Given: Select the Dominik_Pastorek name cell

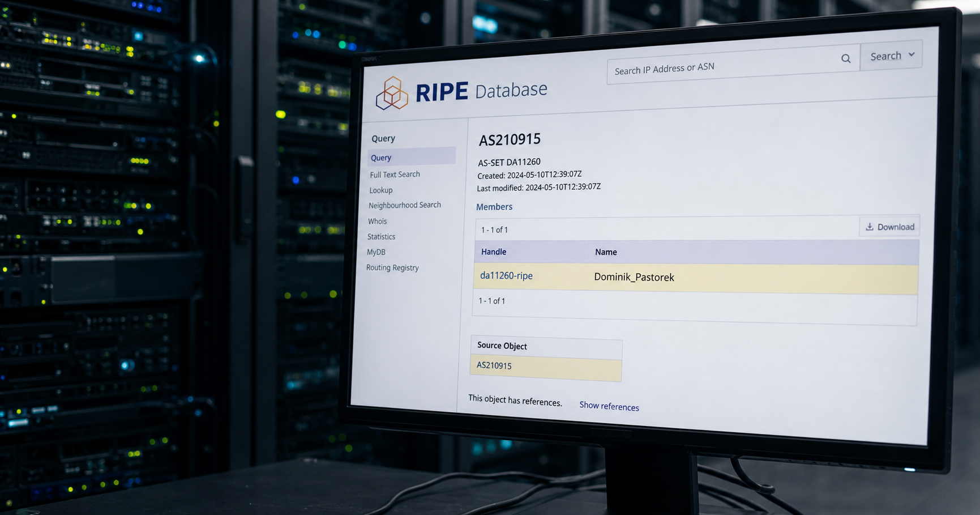Looking at the screenshot, I should coord(634,277).
